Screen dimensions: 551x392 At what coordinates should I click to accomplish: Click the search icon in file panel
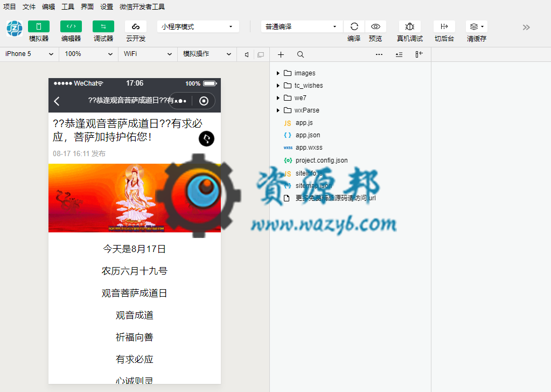click(301, 54)
